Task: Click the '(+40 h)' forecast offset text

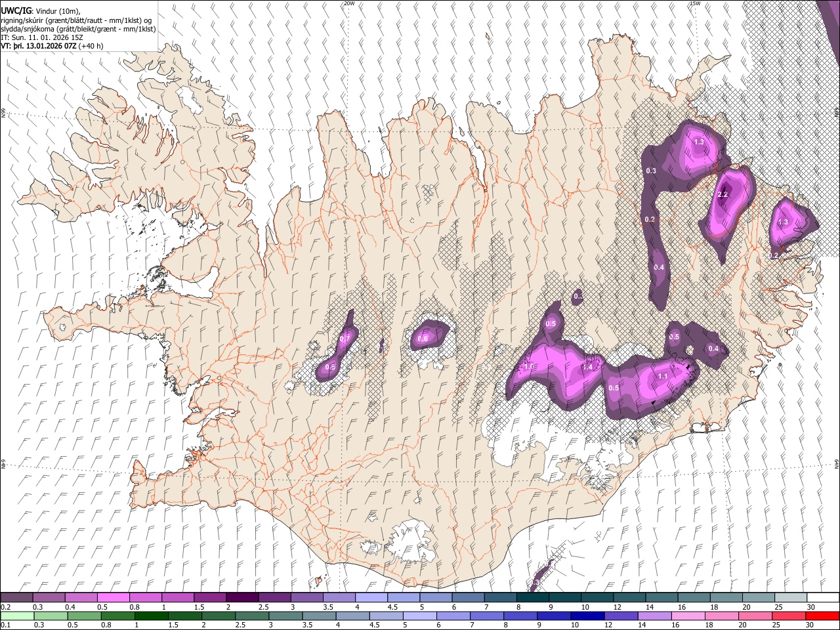Action: (91, 47)
